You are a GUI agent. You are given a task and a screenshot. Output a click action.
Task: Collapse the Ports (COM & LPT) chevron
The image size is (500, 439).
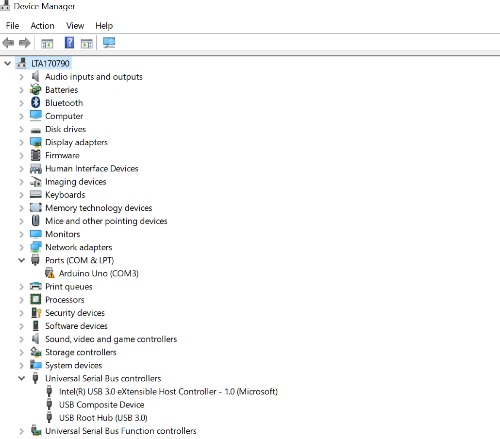click(21, 260)
